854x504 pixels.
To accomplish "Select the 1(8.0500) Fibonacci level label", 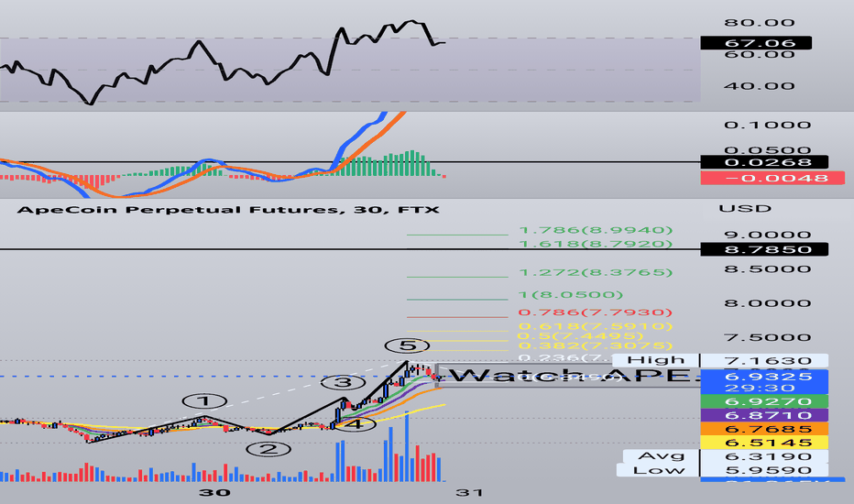I will (571, 295).
